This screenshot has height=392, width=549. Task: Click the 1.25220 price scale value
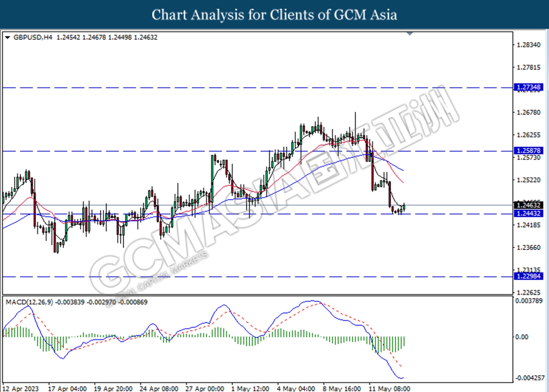(529, 180)
